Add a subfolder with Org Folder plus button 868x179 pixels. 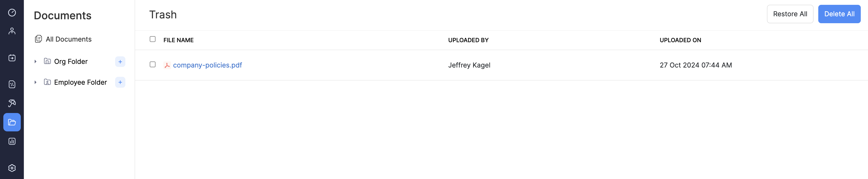pos(120,62)
